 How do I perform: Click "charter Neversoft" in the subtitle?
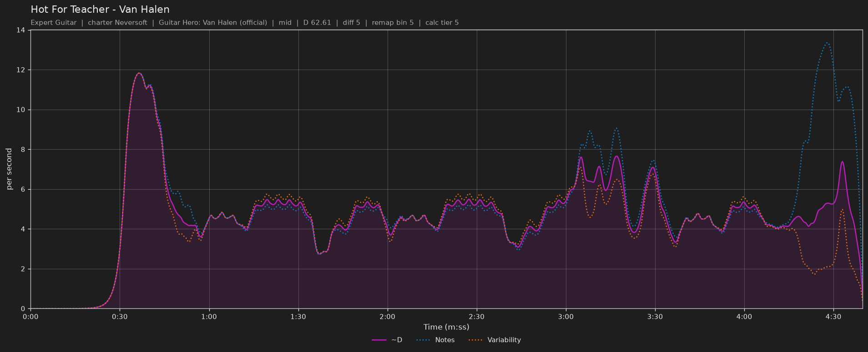click(117, 23)
